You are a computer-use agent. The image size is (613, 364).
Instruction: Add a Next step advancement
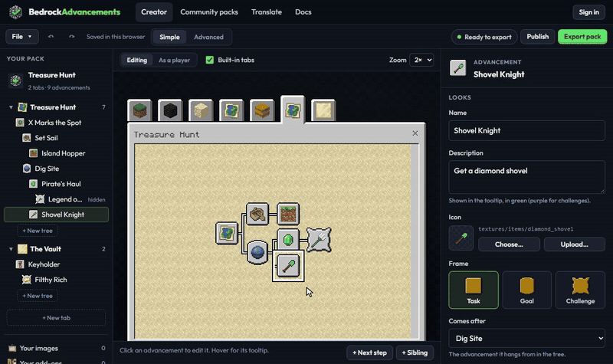[x=369, y=353]
